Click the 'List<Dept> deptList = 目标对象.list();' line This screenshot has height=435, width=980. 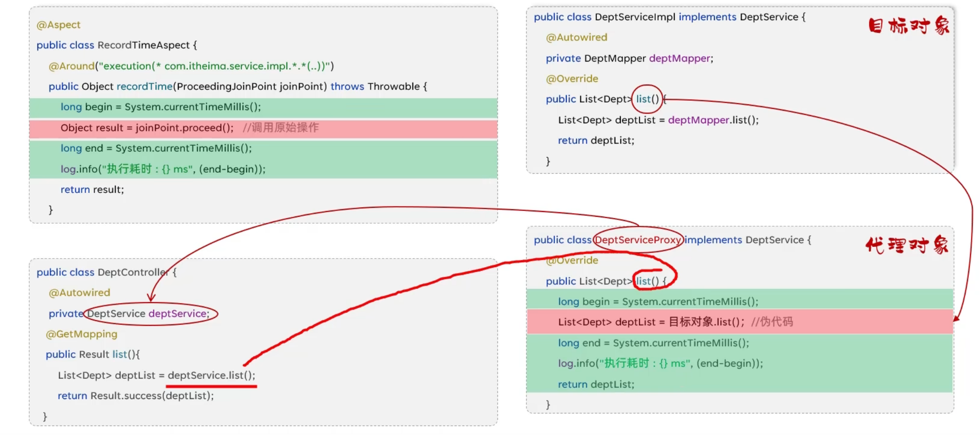651,322
